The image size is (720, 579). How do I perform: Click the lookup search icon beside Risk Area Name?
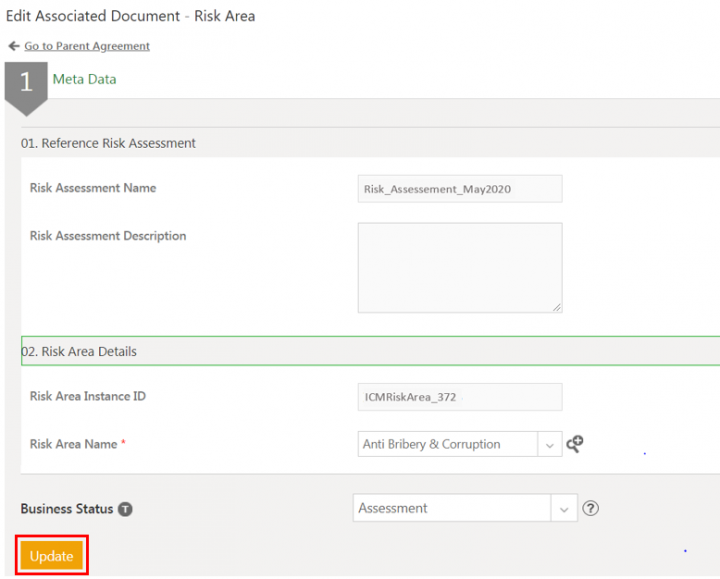click(x=575, y=444)
